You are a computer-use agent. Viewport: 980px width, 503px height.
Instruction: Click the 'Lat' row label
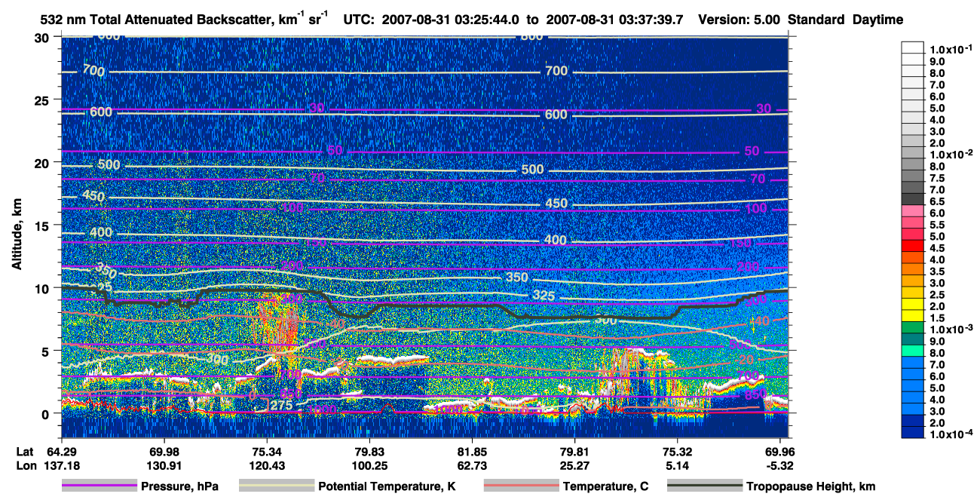[25, 451]
